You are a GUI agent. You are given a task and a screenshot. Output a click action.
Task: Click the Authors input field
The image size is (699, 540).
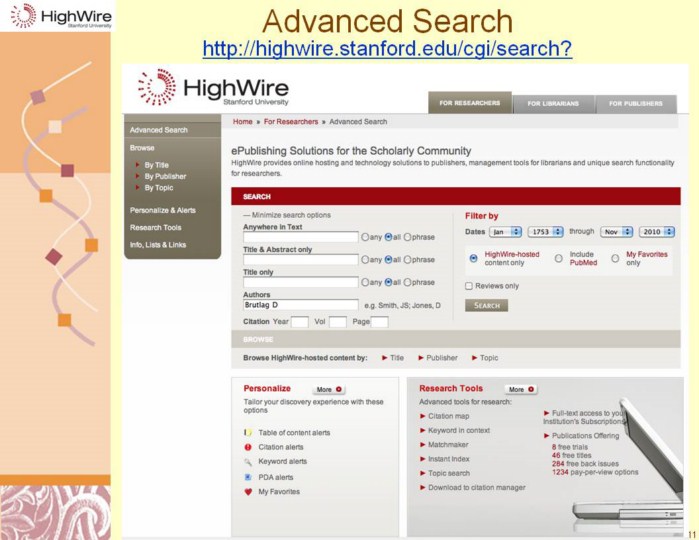pos(300,305)
